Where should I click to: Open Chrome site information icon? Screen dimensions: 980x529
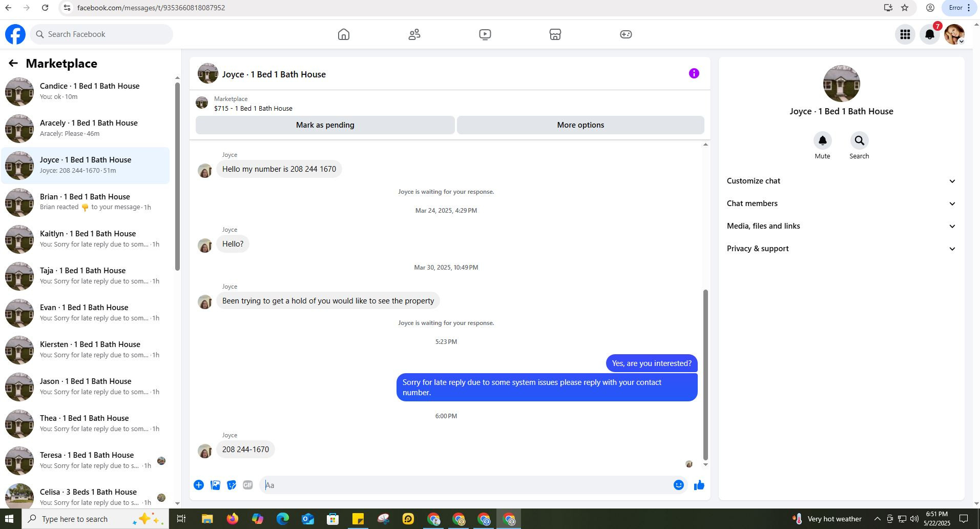(x=67, y=8)
